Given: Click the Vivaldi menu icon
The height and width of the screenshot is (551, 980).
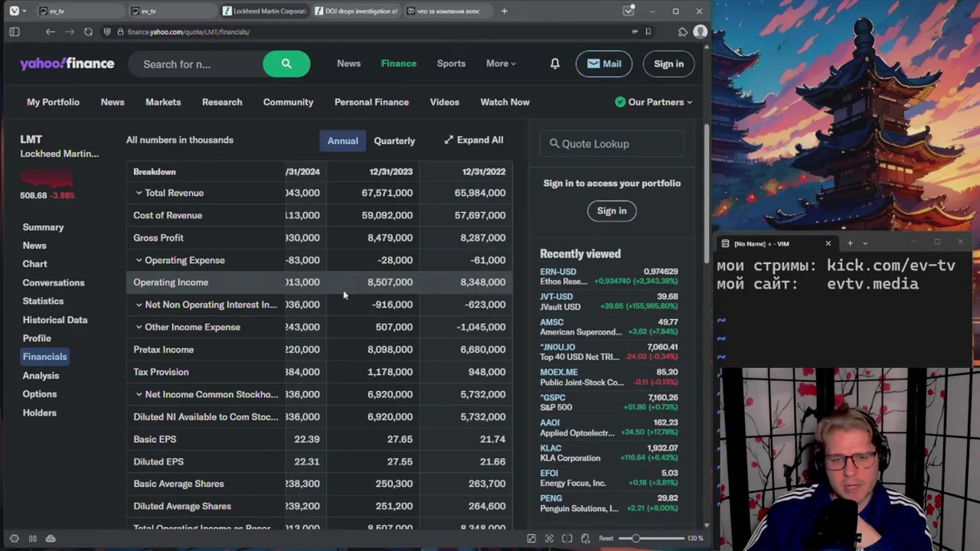Looking at the screenshot, I should click(14, 11).
